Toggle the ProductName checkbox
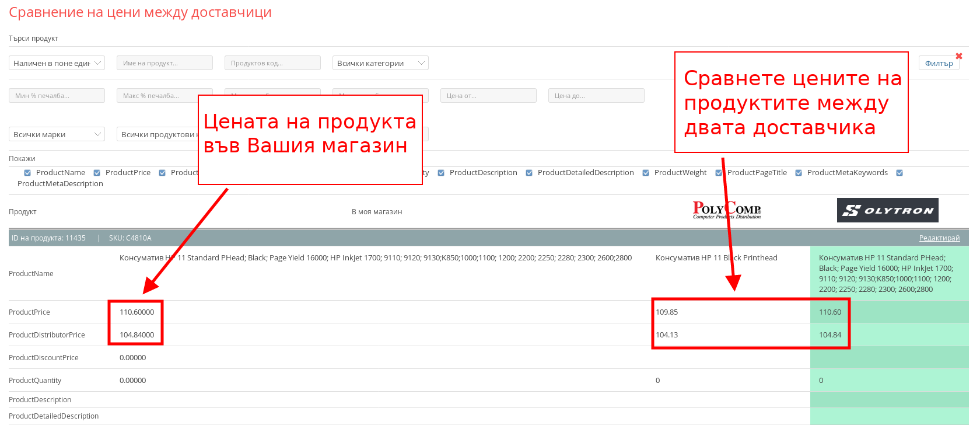The height and width of the screenshot is (425, 980). (x=27, y=173)
